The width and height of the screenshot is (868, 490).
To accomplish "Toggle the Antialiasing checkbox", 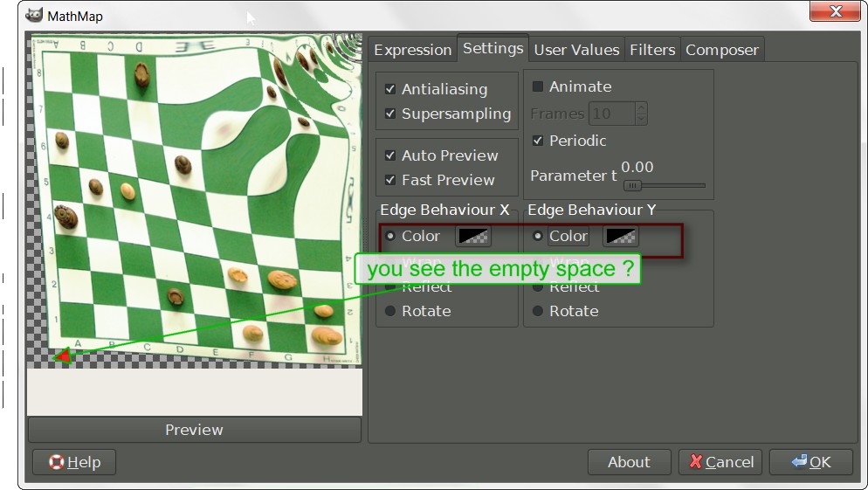I will point(390,88).
